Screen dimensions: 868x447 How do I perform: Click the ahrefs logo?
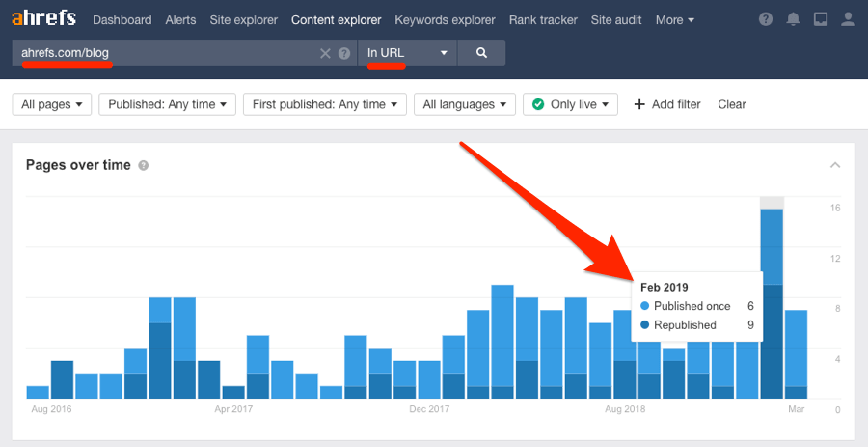(x=43, y=18)
